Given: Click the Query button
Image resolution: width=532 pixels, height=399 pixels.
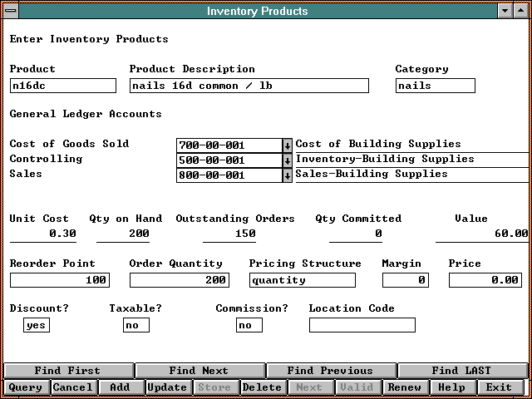Looking at the screenshot, I should 26,387.
